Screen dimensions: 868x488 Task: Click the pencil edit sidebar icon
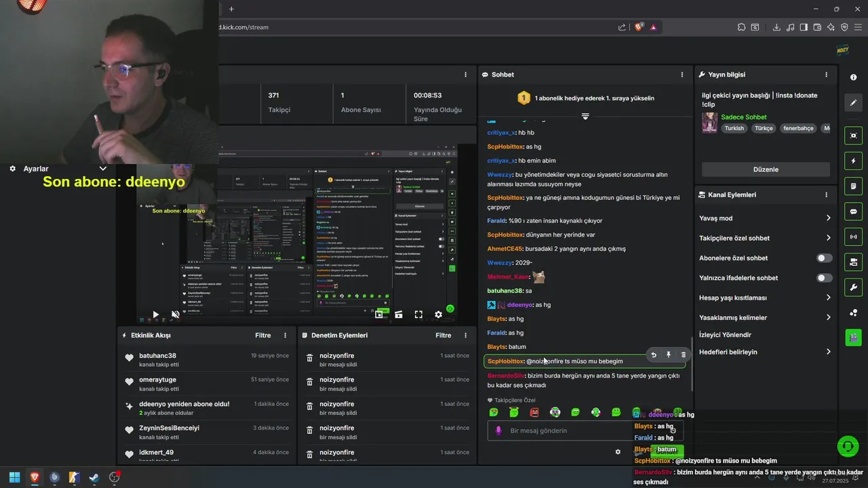853,103
